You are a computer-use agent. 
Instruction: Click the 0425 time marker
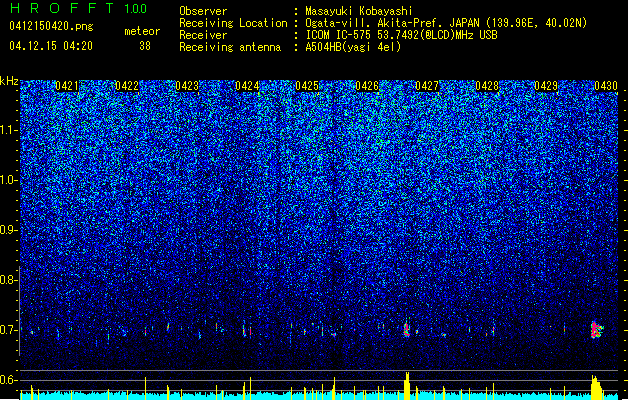[x=307, y=86]
